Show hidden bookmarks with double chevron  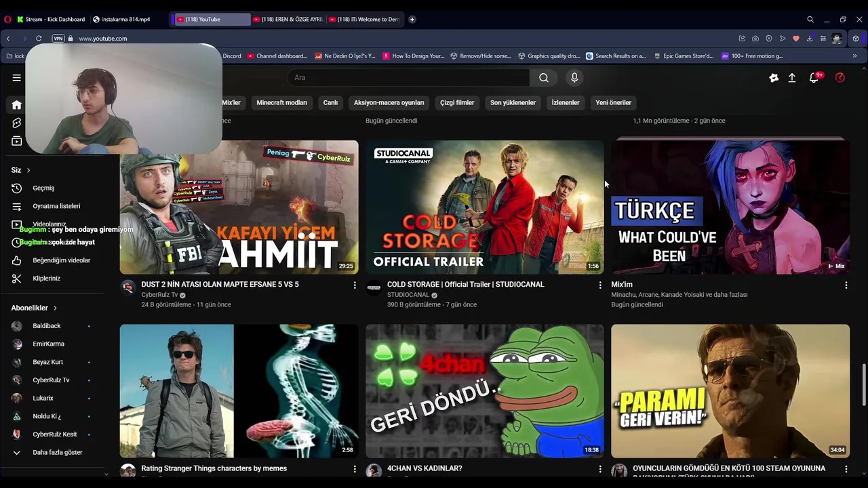click(x=855, y=56)
